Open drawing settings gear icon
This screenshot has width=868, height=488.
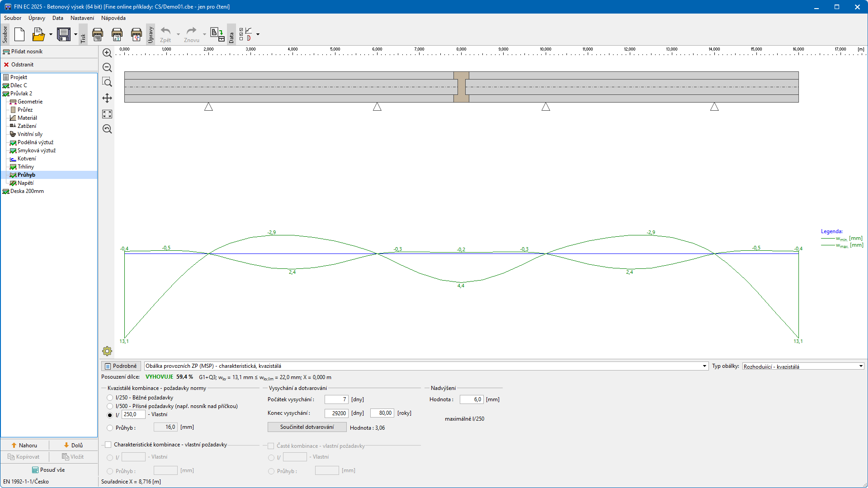point(107,351)
